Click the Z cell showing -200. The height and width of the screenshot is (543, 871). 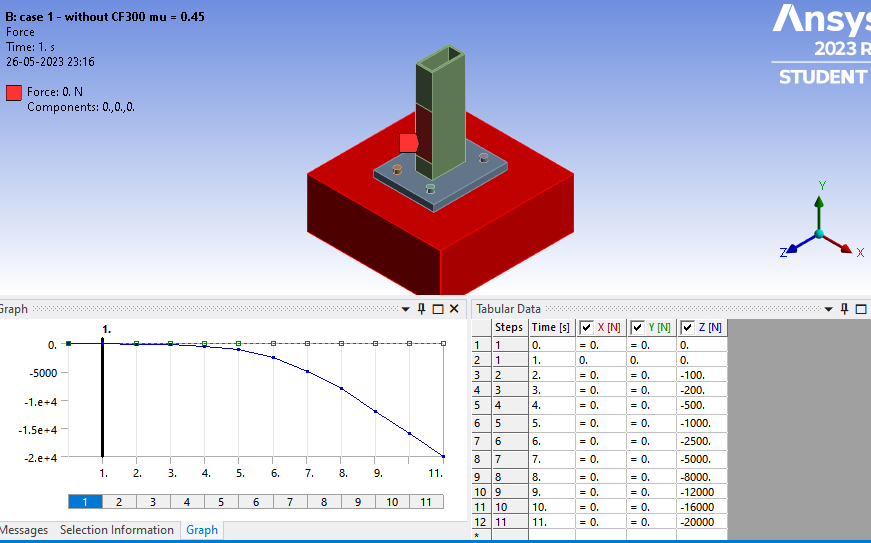(702, 390)
